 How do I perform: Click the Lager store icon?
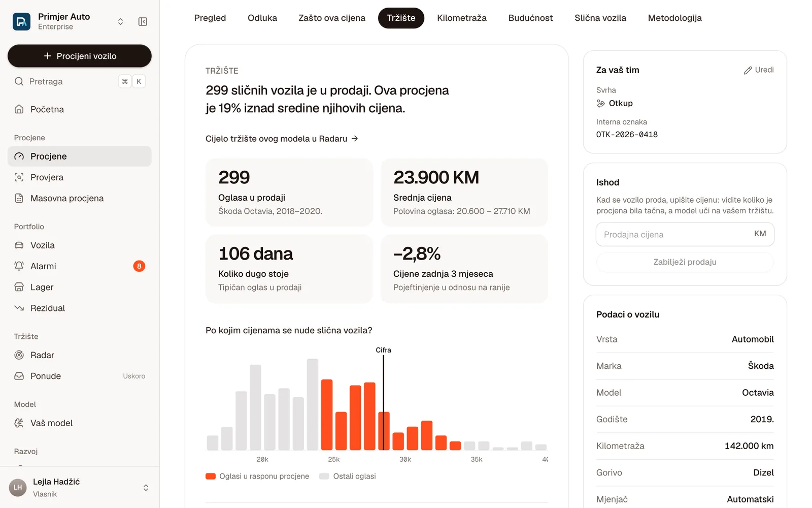19,287
